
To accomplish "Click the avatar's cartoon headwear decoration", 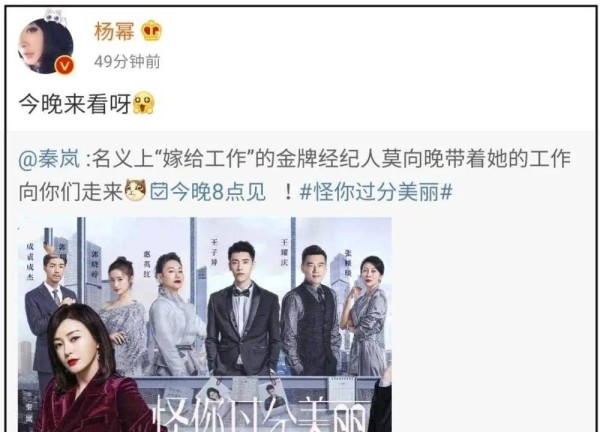I will click(x=54, y=17).
